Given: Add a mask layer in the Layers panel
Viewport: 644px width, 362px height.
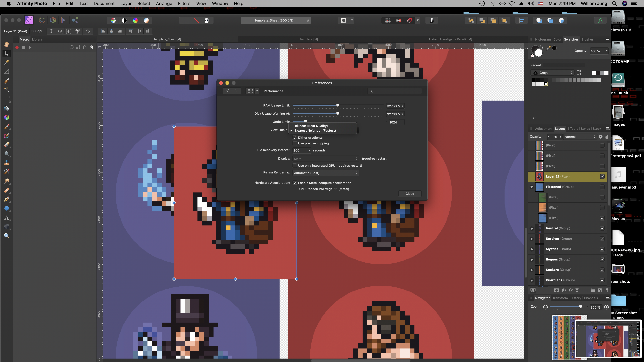Looking at the screenshot, I should 556,290.
